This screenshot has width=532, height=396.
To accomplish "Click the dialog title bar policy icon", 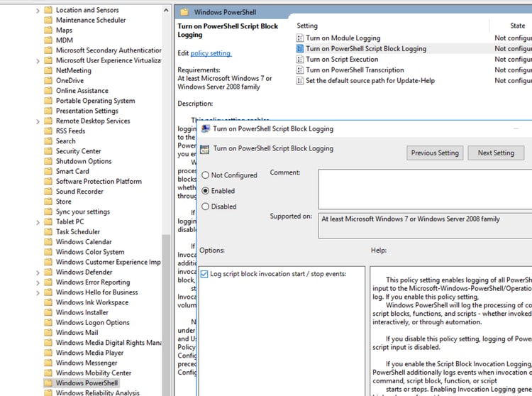I will 206,129.
